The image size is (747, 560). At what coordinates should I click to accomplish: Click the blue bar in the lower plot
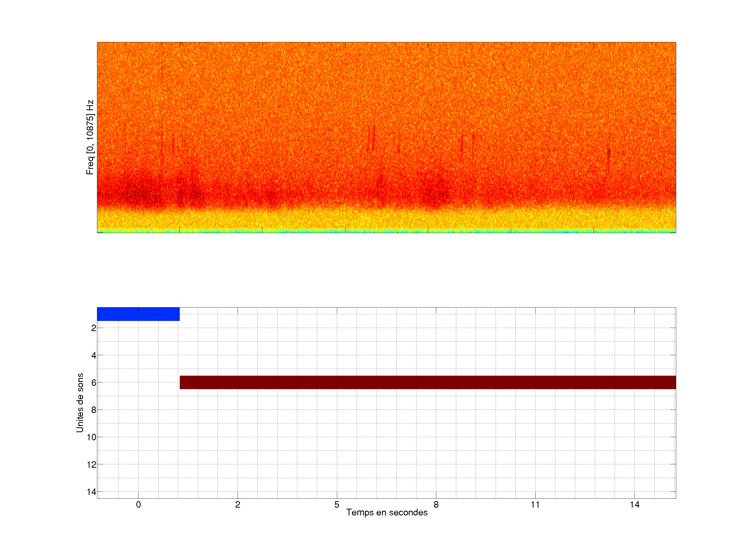tap(138, 314)
